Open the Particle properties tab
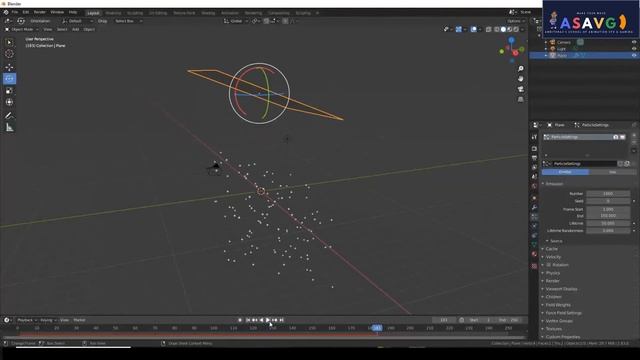This screenshot has height=360, width=640. pyautogui.click(x=534, y=217)
